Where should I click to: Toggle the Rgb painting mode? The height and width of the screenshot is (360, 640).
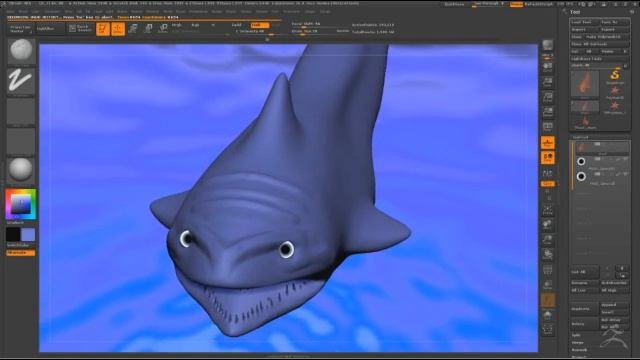point(196,25)
